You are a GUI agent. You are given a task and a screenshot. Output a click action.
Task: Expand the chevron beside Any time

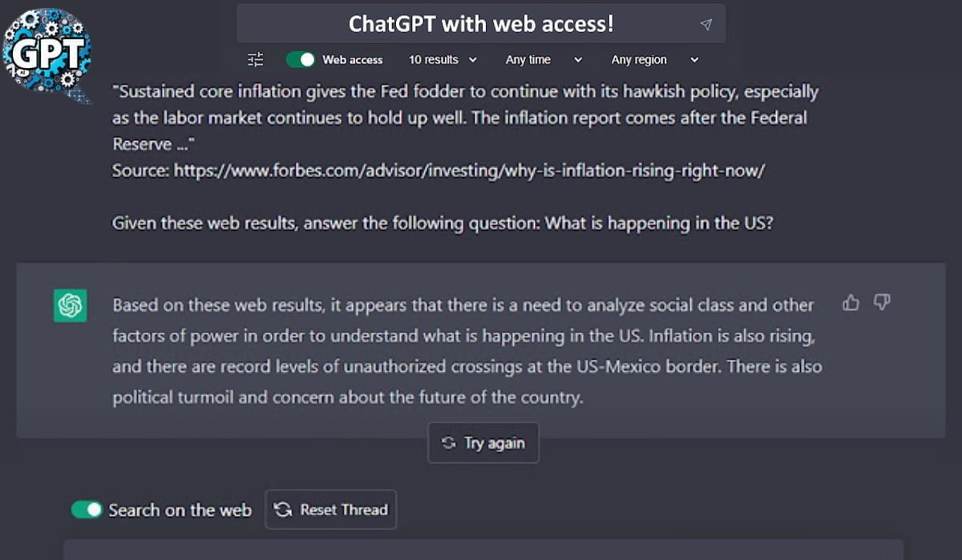point(580,59)
